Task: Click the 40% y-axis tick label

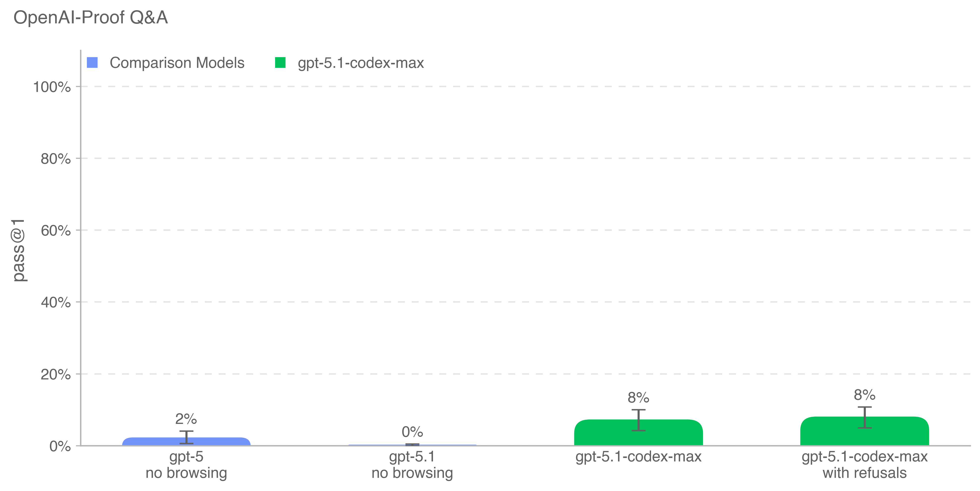Action: point(56,303)
